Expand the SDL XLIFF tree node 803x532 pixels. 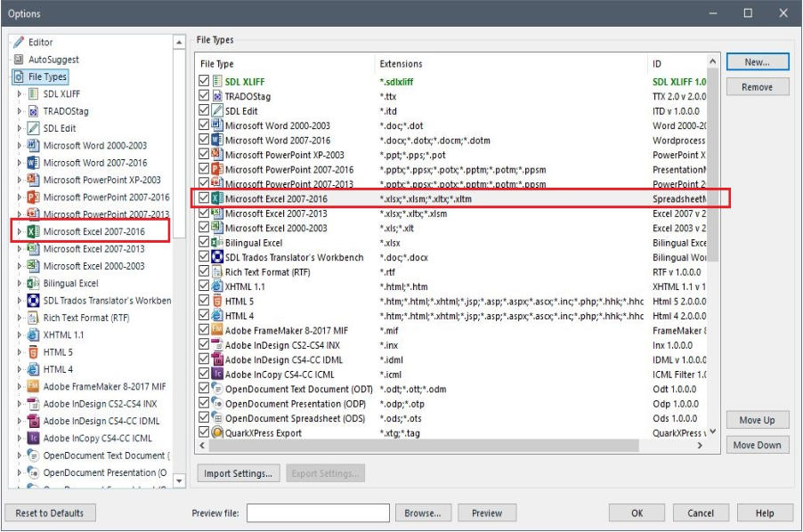[x=20, y=93]
